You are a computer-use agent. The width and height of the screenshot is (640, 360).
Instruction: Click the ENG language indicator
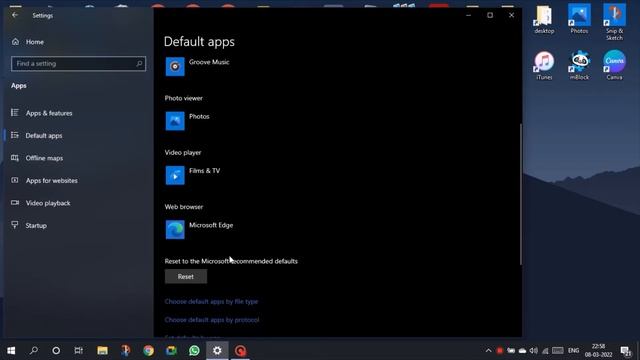(x=573, y=351)
